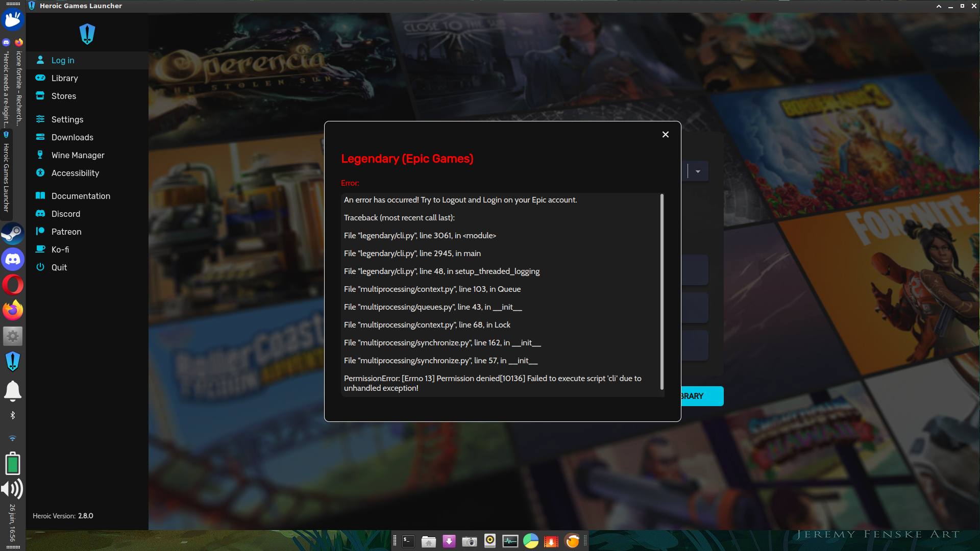
Task: Click the traceback line 'line 3061, in <module>'
Action: click(420, 236)
